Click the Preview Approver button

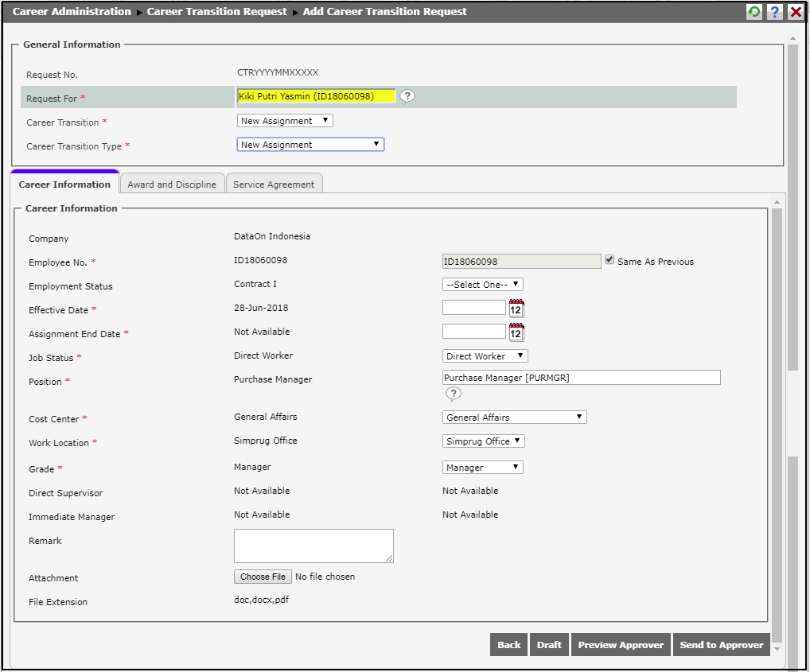click(621, 645)
